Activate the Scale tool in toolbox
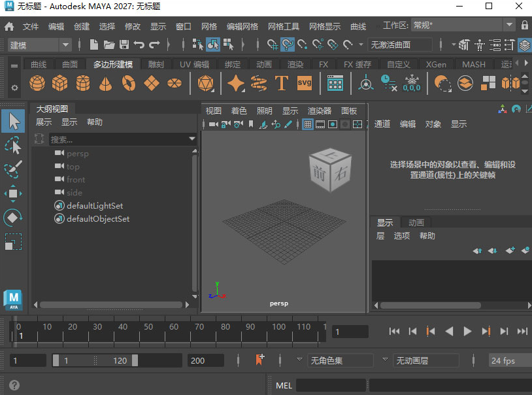Screen dimensions: 532x395 13,242
